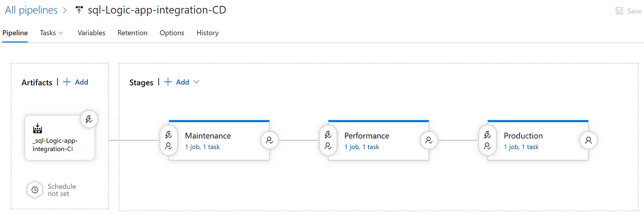Open Production stage pre-deployment conditions
644x215 pixels.
click(x=487, y=141)
